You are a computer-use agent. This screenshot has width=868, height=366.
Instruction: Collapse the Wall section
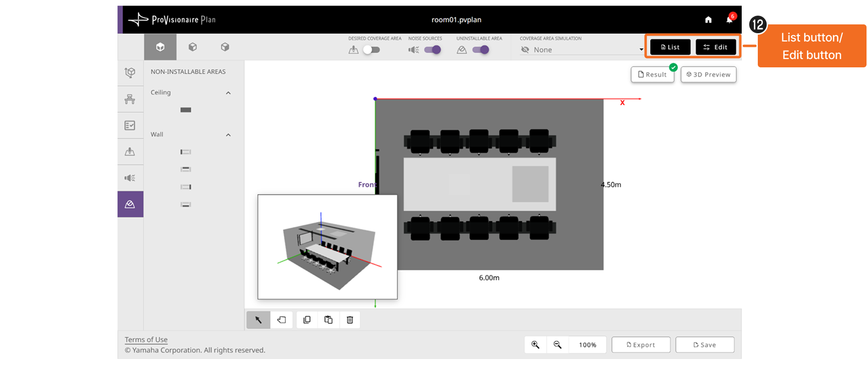[x=228, y=135]
